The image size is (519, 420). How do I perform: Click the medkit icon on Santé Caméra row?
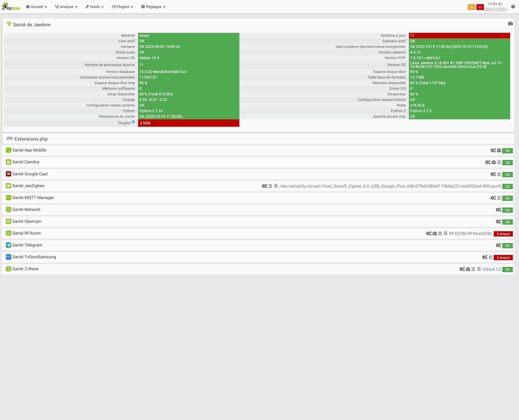click(x=494, y=162)
